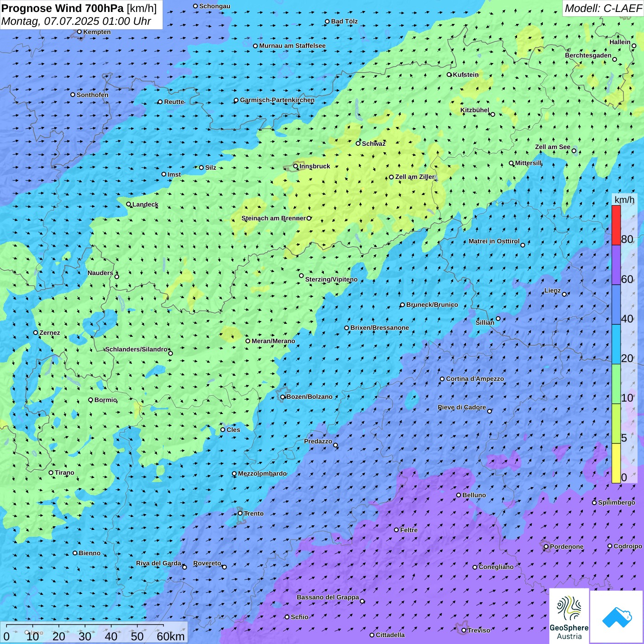
Task: Click the 'Murnau am Staffelsee' label
Action: 292,46
